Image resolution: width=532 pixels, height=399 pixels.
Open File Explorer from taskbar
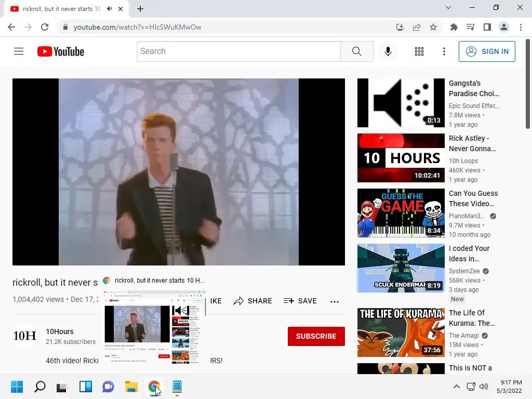[x=131, y=387]
